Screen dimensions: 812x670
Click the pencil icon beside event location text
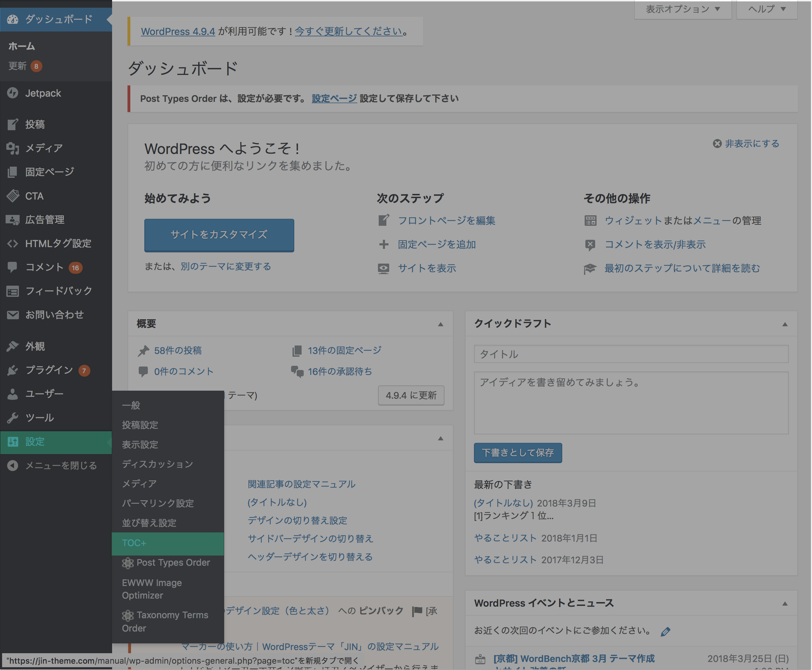(665, 631)
